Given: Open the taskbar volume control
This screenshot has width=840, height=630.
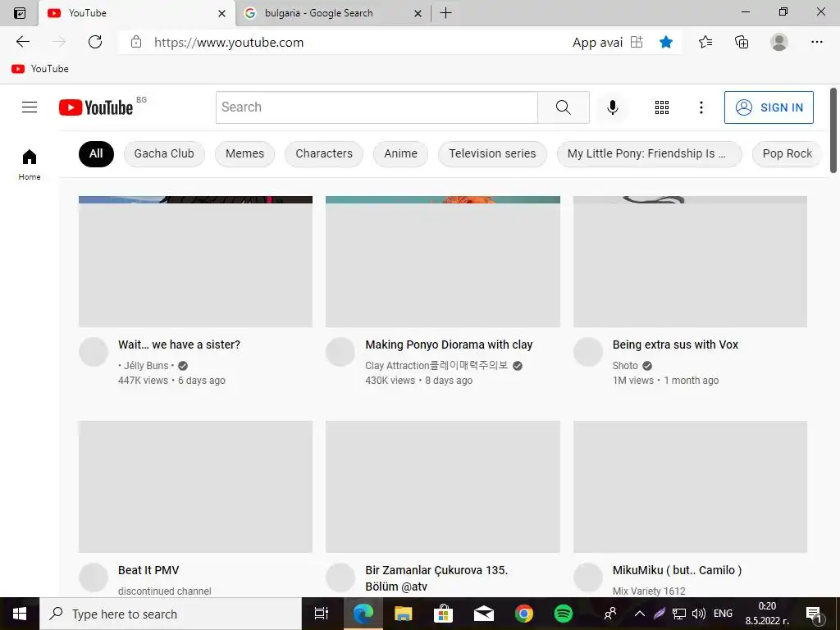Looking at the screenshot, I should 699,614.
